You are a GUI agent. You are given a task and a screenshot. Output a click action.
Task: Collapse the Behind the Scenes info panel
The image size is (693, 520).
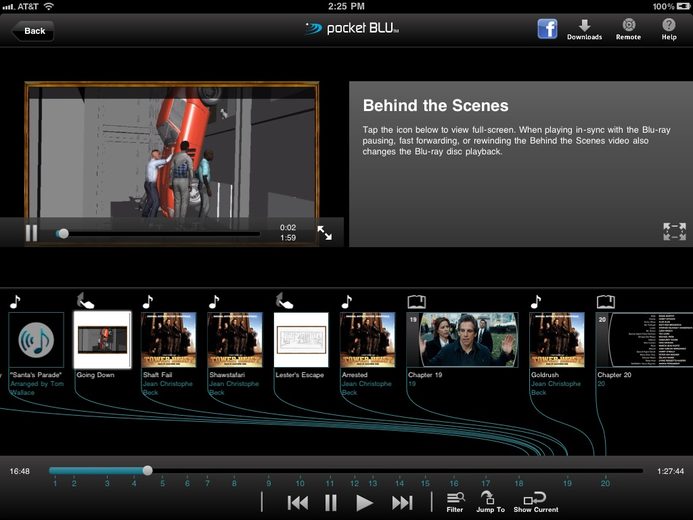click(674, 232)
